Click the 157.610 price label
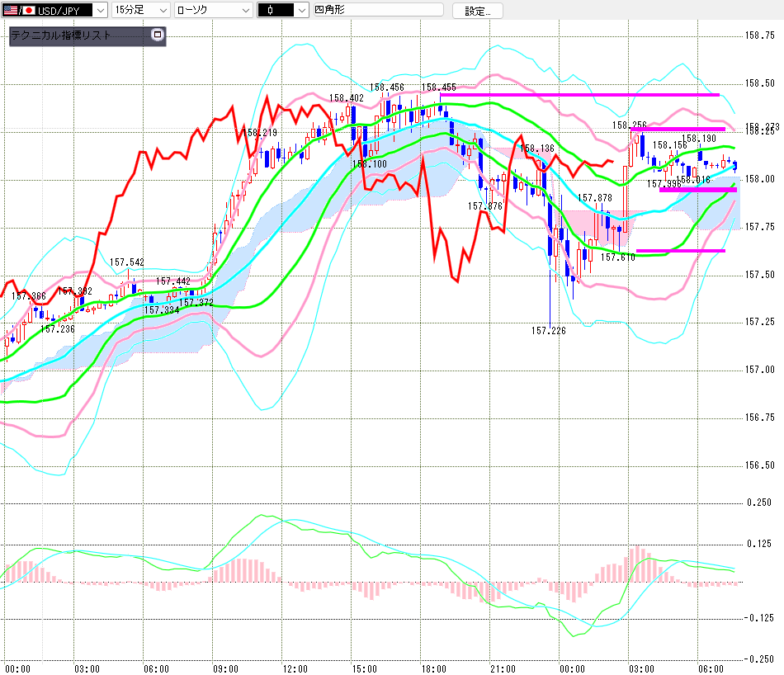 [618, 257]
